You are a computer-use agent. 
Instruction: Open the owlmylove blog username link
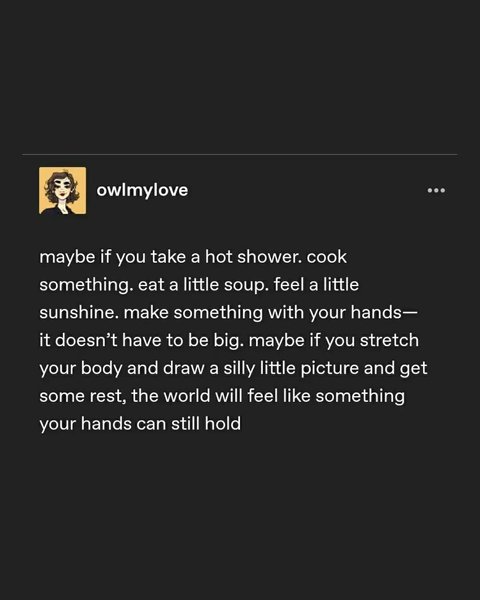coord(142,190)
